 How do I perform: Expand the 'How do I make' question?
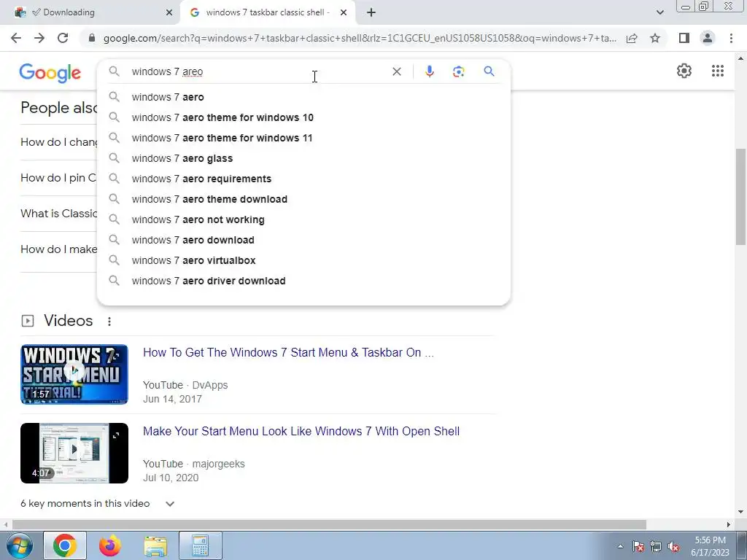coord(58,249)
